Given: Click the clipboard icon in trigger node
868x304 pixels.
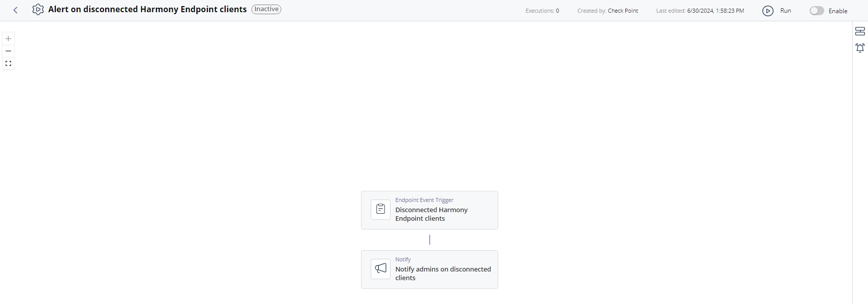Looking at the screenshot, I should (380, 210).
